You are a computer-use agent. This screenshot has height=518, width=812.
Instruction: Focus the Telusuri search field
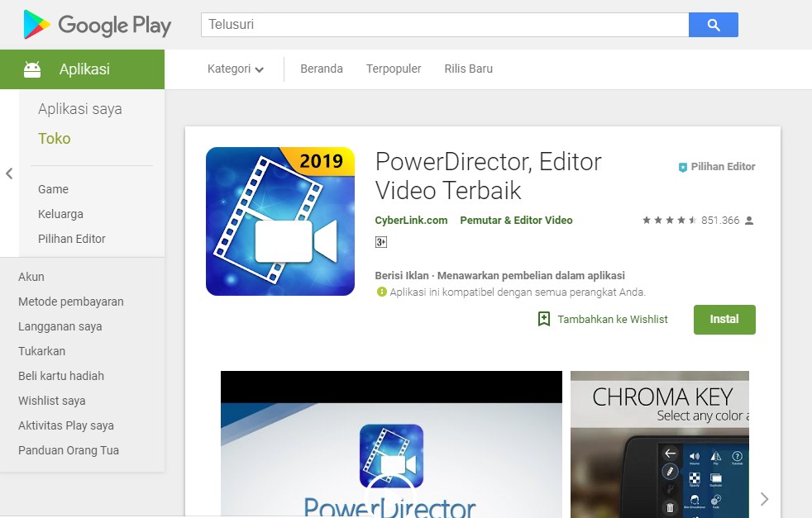coord(445,25)
